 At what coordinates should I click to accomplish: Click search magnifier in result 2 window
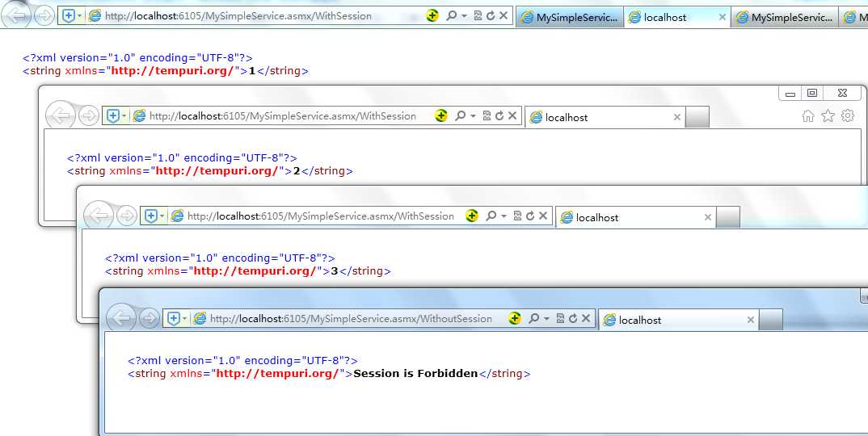(460, 115)
